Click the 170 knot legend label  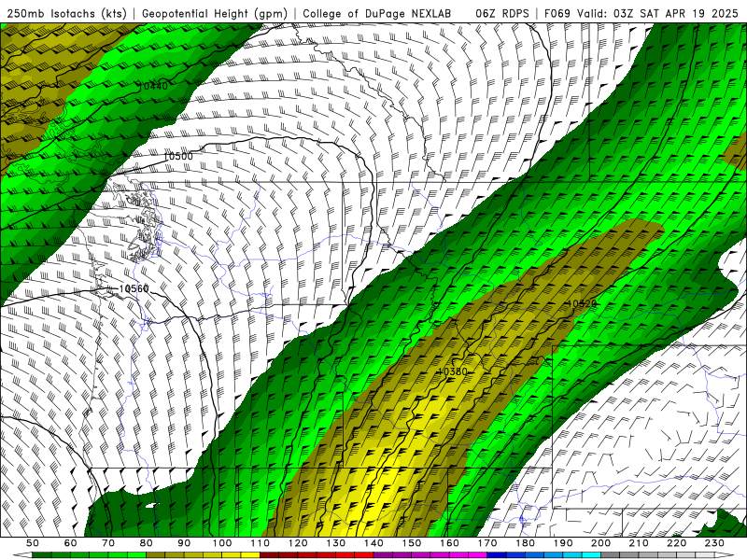coord(486,543)
